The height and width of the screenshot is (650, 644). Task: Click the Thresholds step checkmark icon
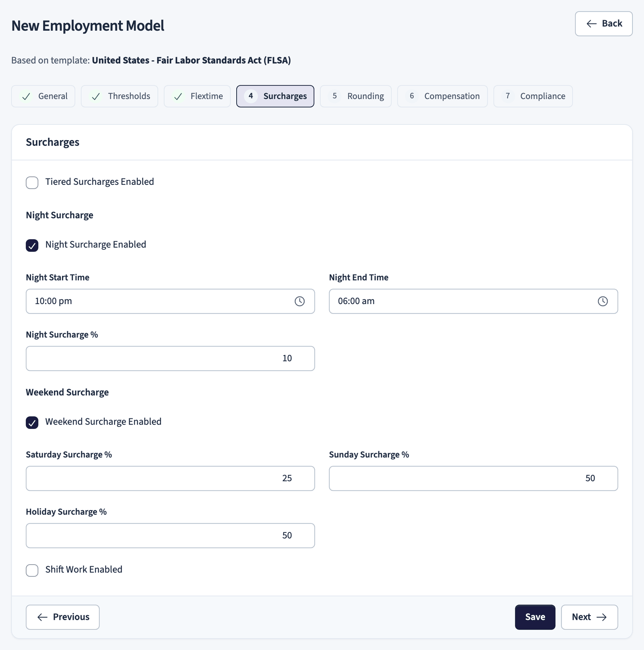(96, 97)
